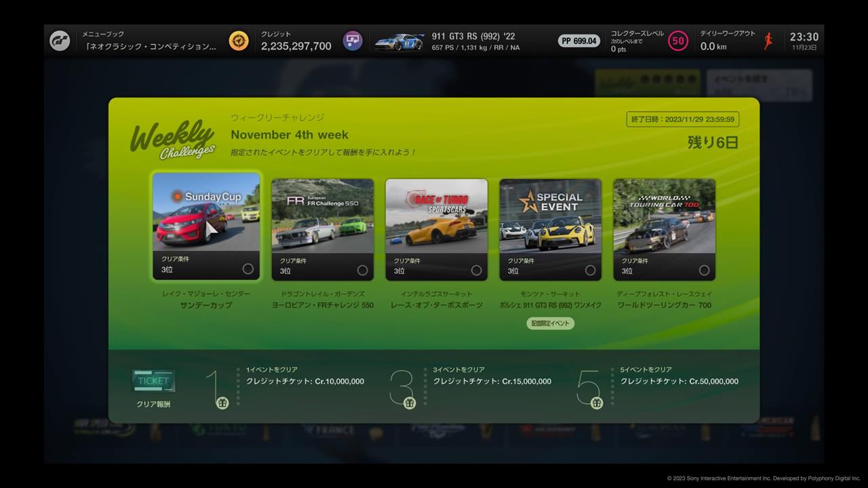Click the ワールドツーリングカー 700 name
Image resolution: width=868 pixels, height=488 pixels.
pos(665,305)
